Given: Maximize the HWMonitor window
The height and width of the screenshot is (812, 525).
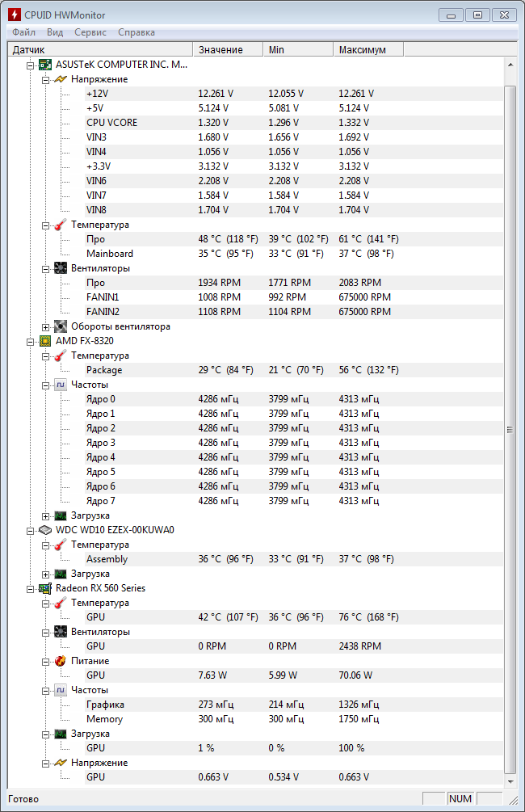Looking at the screenshot, I should pos(477,15).
